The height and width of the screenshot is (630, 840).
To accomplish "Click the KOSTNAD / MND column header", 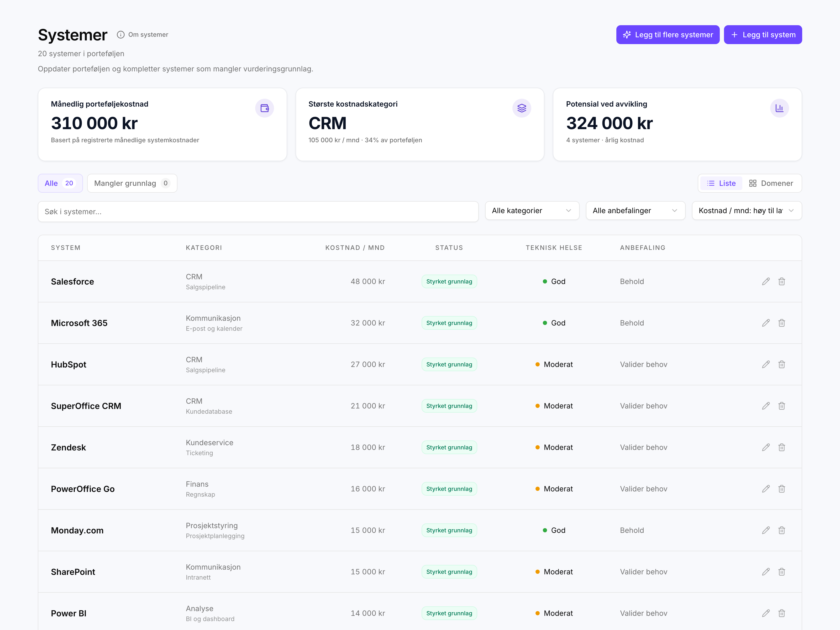I will tap(355, 248).
